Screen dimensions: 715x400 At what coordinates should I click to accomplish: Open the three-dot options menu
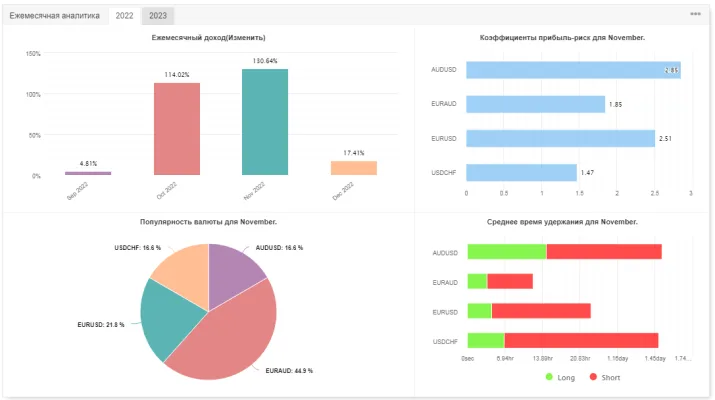click(695, 14)
